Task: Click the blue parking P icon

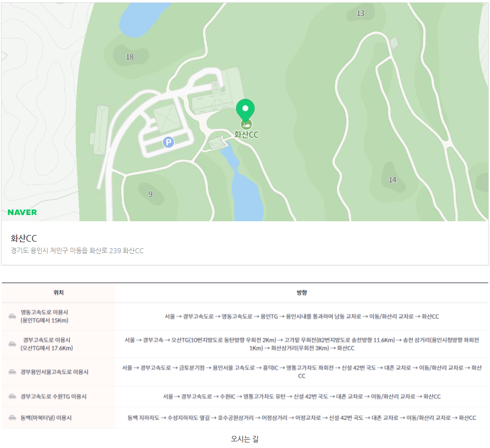Action: [168, 143]
